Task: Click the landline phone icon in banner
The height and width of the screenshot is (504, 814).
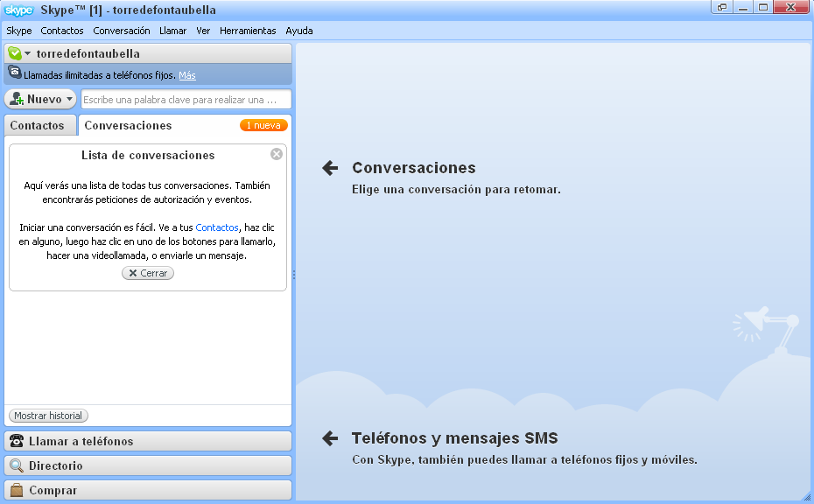Action: point(15,72)
